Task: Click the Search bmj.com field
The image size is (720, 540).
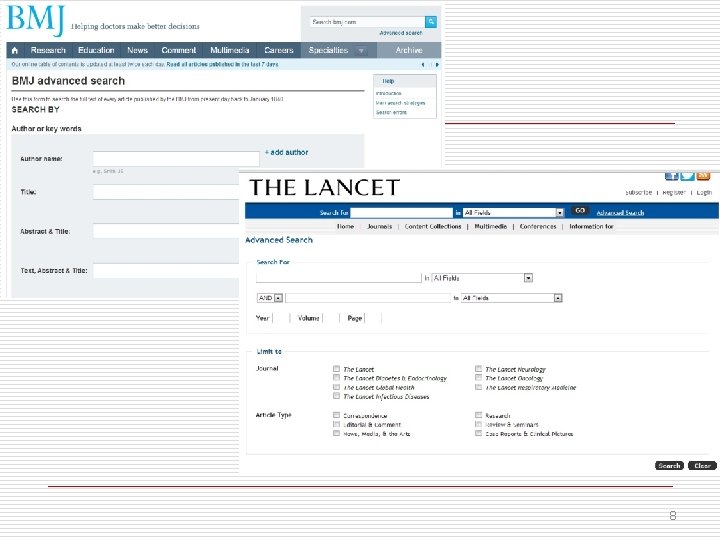Action: (367, 22)
